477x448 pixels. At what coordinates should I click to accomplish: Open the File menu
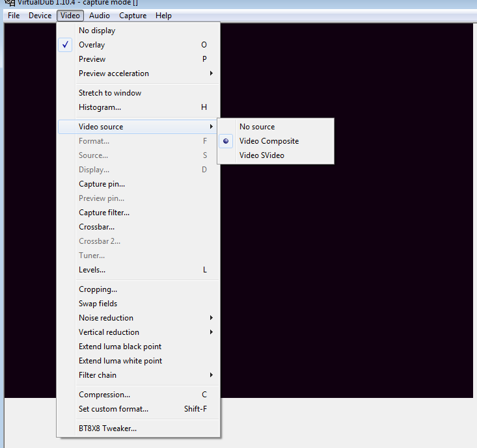(14, 16)
